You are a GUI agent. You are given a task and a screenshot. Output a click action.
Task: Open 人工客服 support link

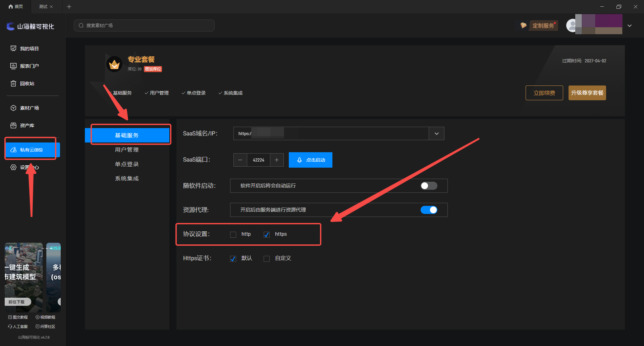18,327
